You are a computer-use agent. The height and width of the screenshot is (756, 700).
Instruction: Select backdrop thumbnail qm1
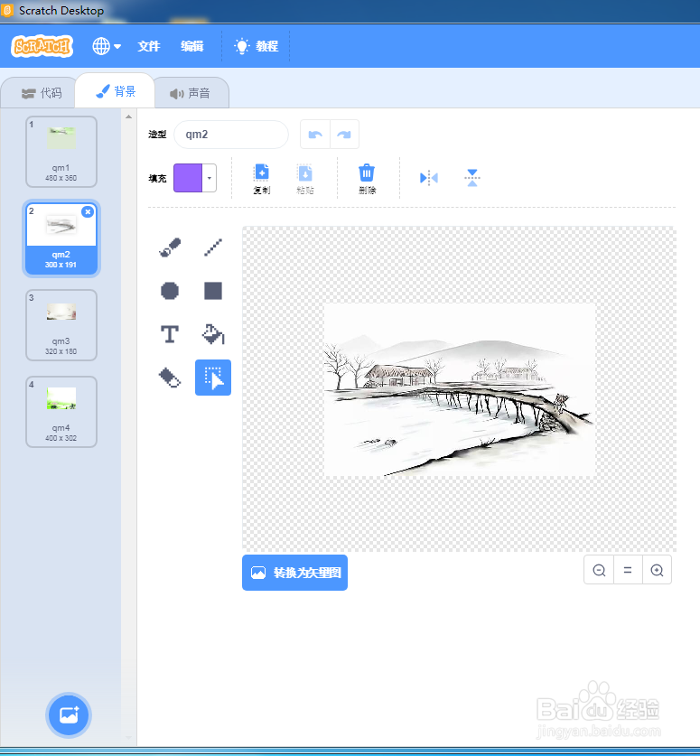click(61, 152)
